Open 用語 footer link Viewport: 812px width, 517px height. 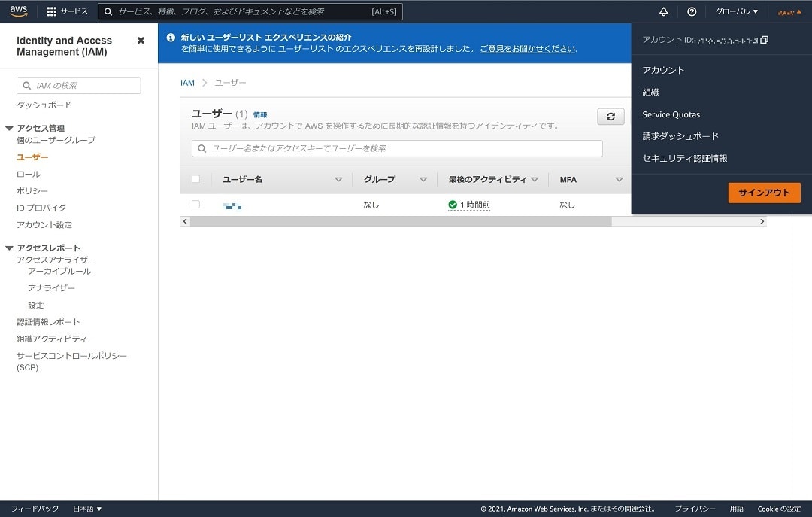[x=736, y=509]
